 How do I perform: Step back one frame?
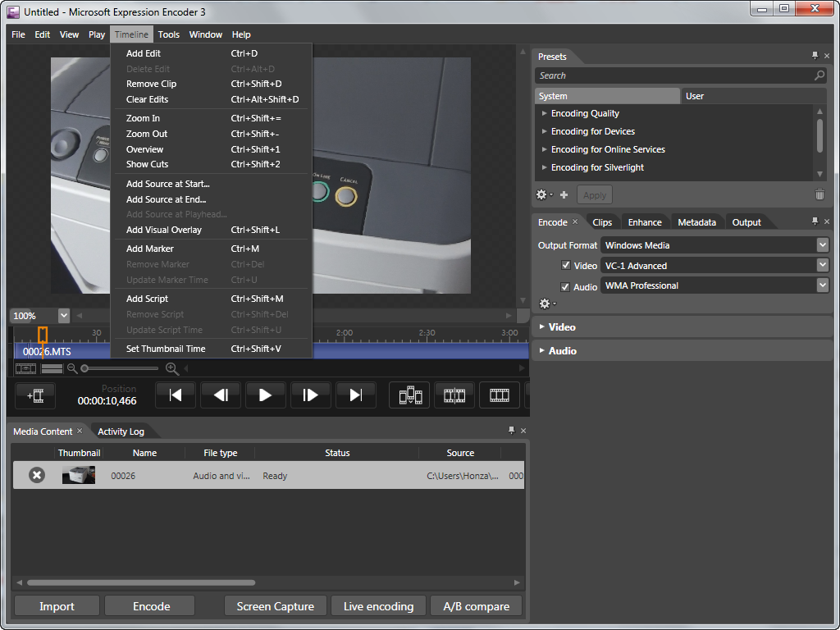221,395
